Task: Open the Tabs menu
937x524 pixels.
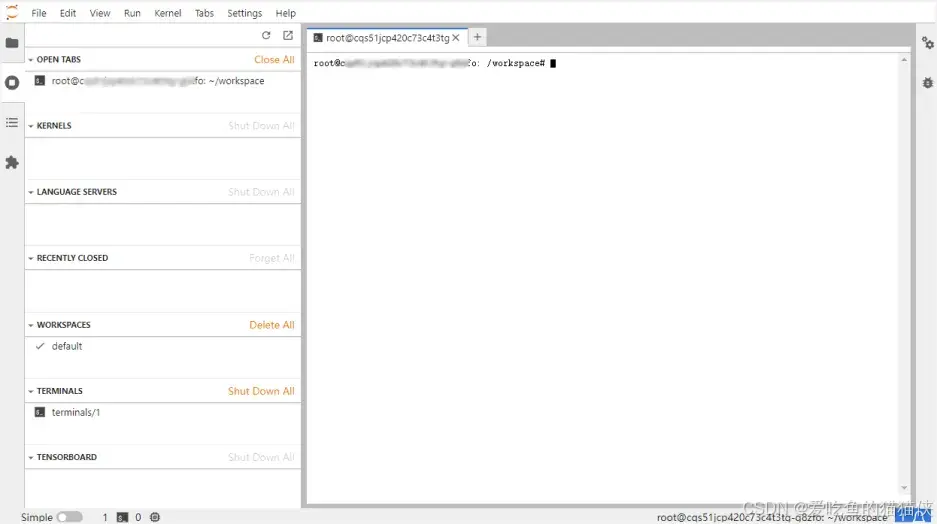Action: pos(204,13)
